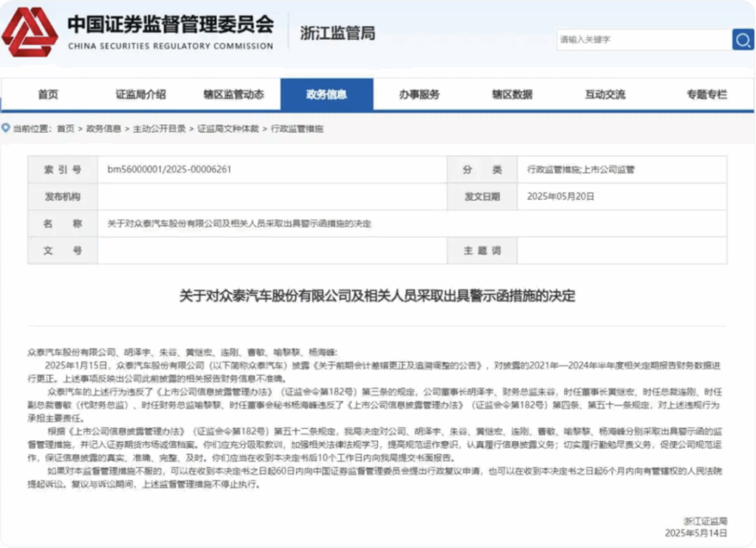Click the 浙江监管局 header title

[x=337, y=33]
